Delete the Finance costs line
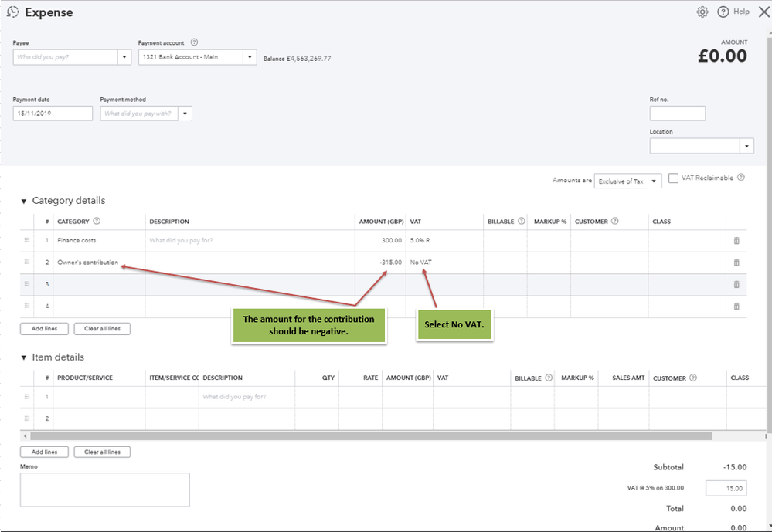The height and width of the screenshot is (532, 772). (736, 241)
